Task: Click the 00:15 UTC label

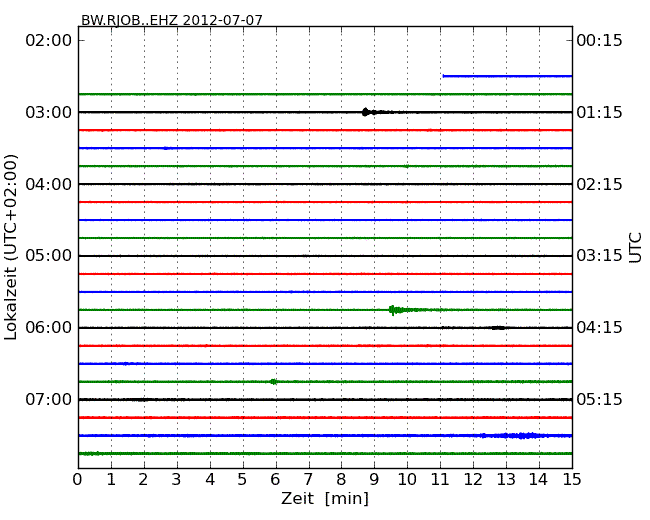Action: pos(599,41)
